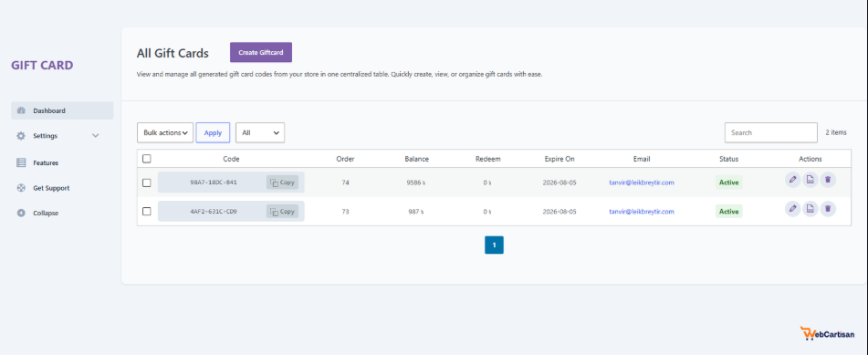This screenshot has height=355, width=868.
Task: Check the box for gift card 98A7-18DC-B41
Action: point(147,183)
